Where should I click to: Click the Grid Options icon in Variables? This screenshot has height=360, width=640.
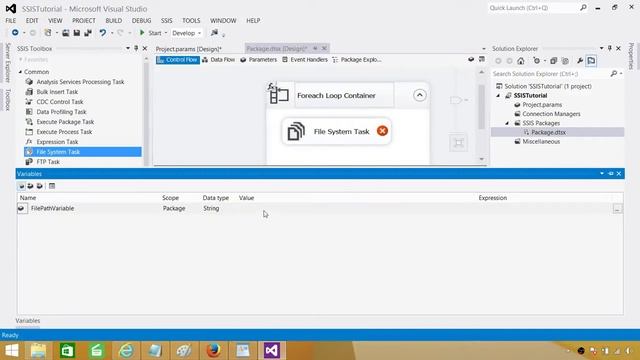pos(52,186)
